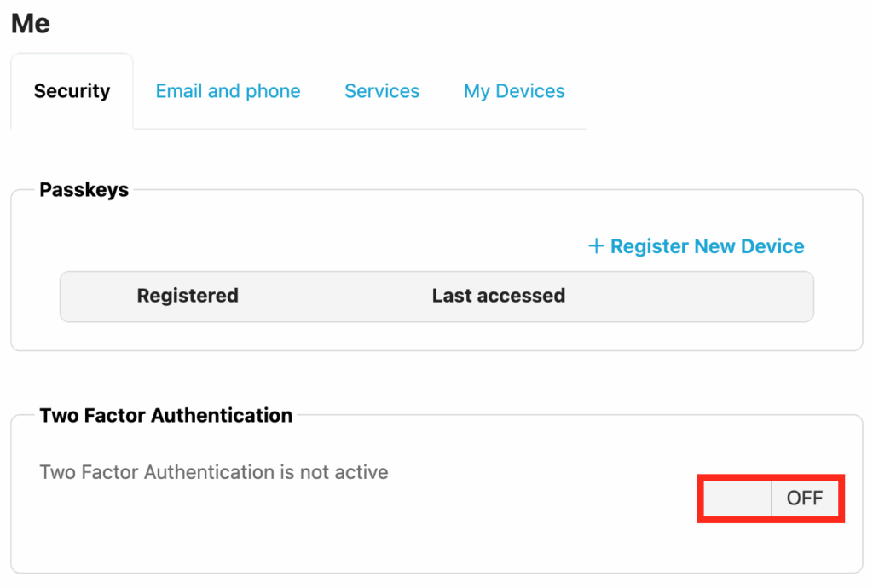Click the OFF label of the toggle
This screenshot has height=588, width=873.
coord(804,499)
